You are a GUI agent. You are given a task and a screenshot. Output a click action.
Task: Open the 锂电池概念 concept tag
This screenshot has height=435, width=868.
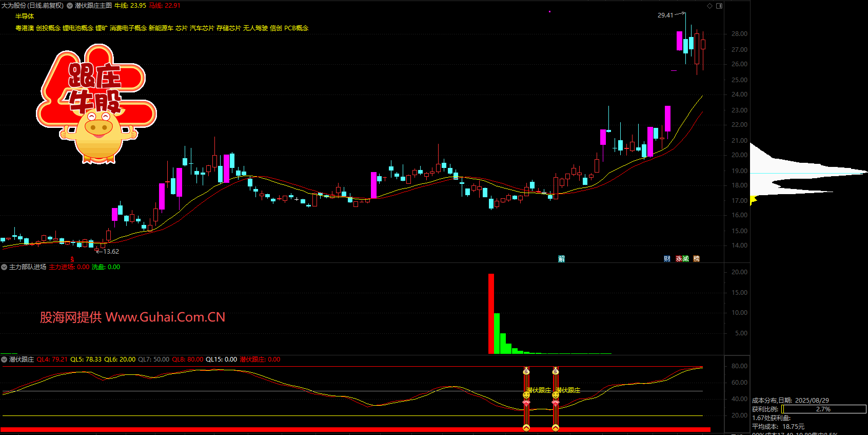(78, 28)
